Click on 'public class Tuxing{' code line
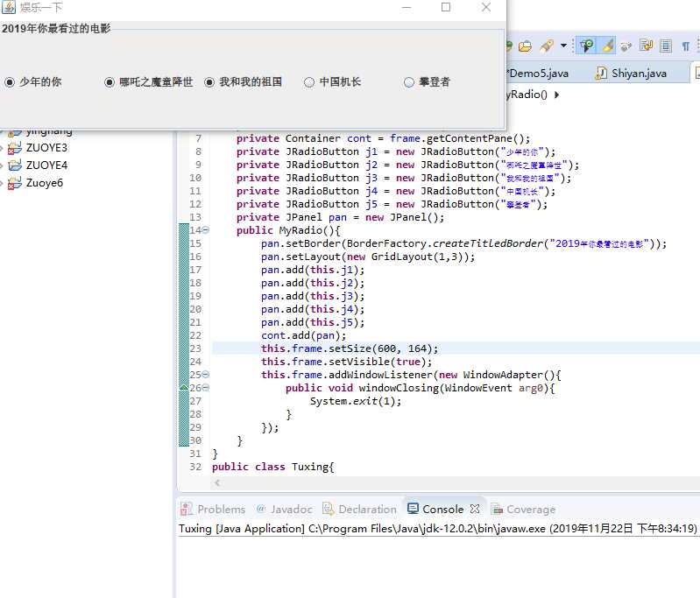 [x=272, y=467]
